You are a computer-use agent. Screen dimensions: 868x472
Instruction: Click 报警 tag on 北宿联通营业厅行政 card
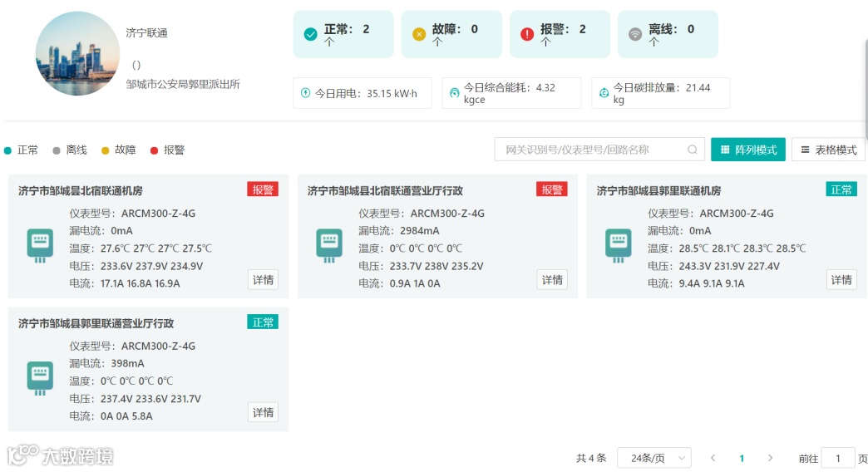tap(552, 189)
